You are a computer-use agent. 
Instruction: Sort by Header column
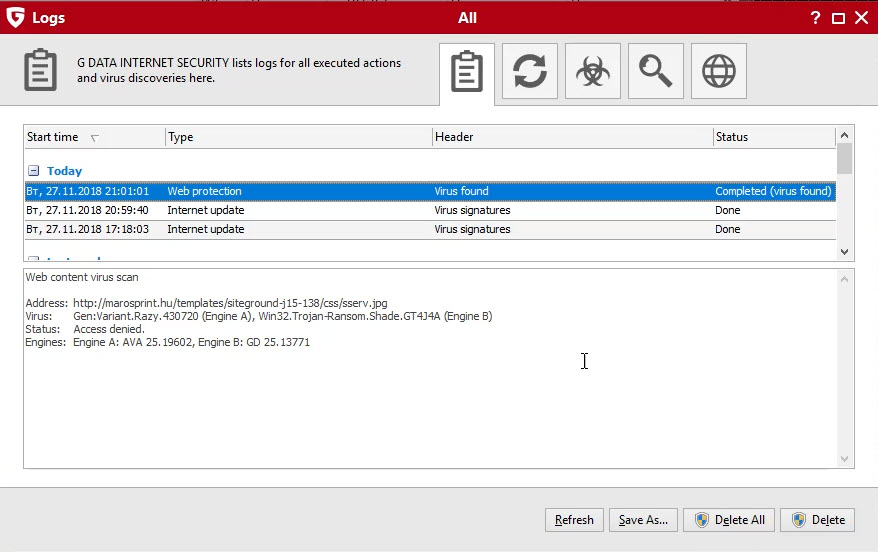(572, 137)
